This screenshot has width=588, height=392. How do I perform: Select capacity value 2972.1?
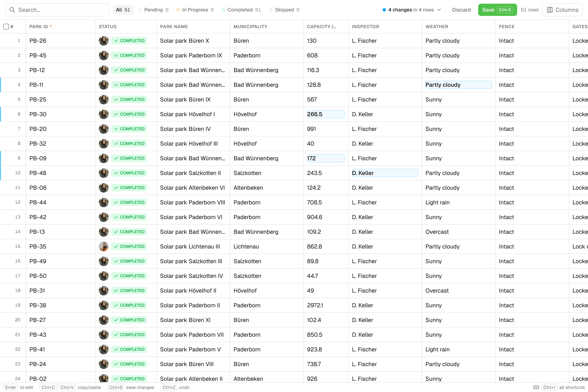point(326,305)
